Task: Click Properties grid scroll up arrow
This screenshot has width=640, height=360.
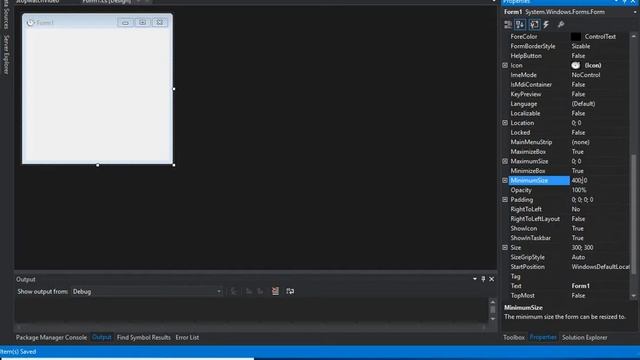Action: click(x=634, y=37)
